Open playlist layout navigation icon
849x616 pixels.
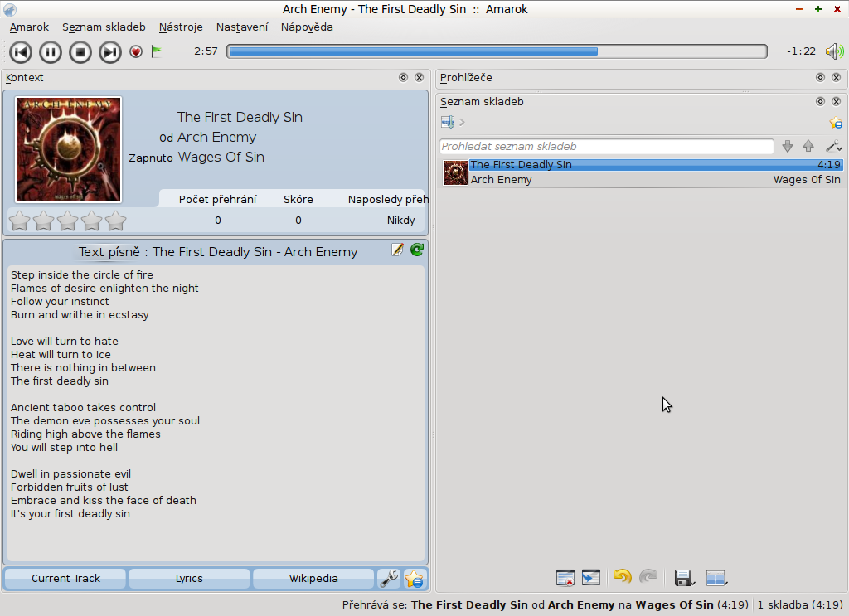pyautogui.click(x=448, y=123)
